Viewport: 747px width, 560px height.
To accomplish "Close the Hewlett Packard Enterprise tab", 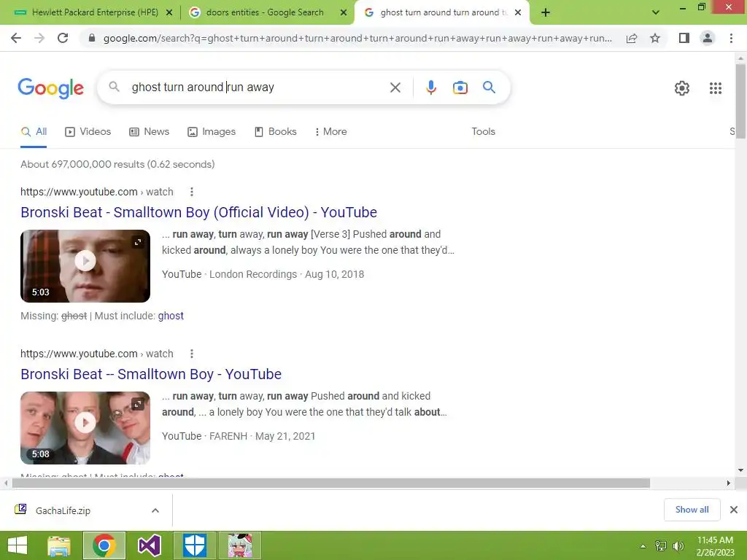I will click(169, 13).
